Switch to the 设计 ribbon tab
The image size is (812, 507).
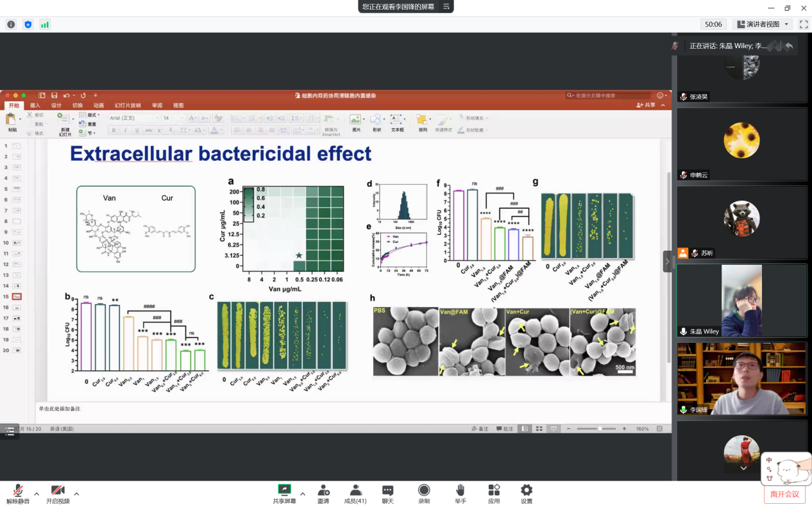pyautogui.click(x=56, y=105)
